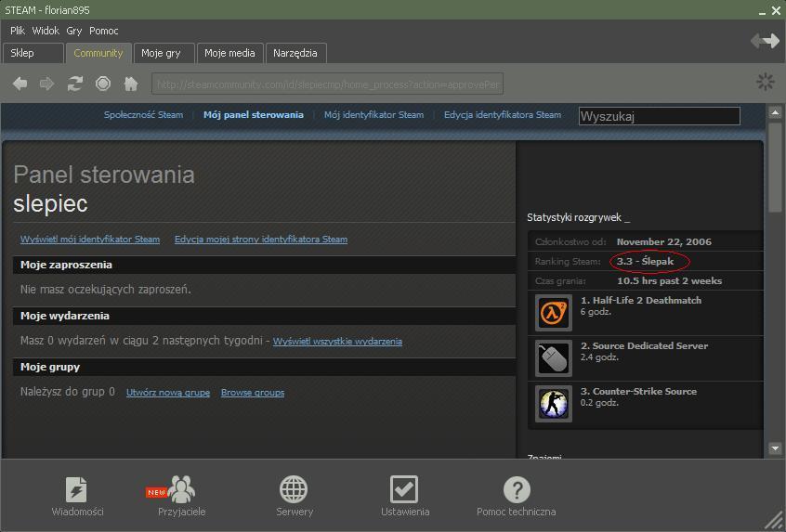Go to home page icon

pyautogui.click(x=131, y=84)
